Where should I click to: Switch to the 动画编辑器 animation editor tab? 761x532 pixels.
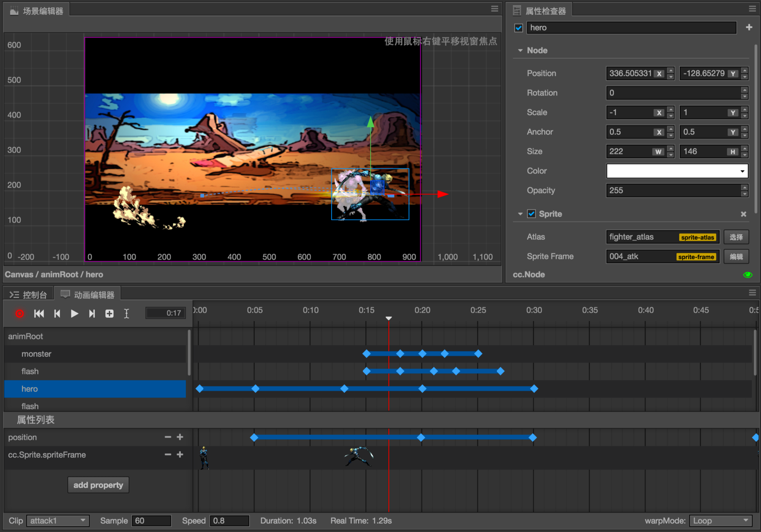[x=87, y=295]
